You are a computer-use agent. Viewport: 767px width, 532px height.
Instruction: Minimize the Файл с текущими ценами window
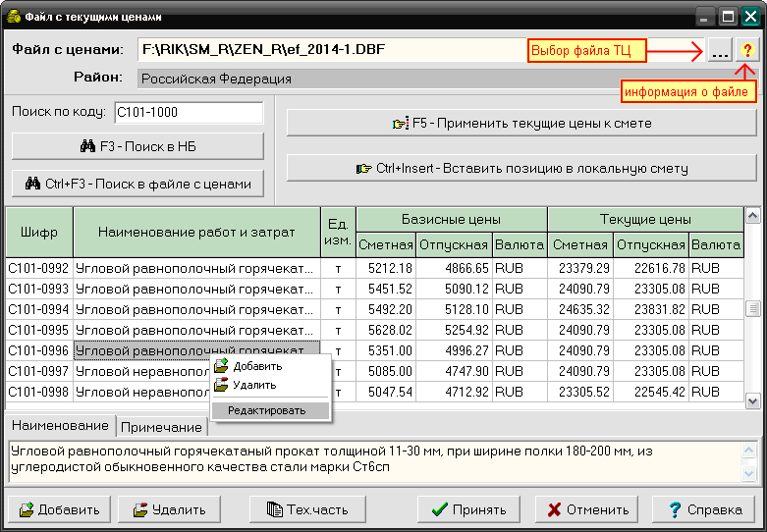coord(705,18)
